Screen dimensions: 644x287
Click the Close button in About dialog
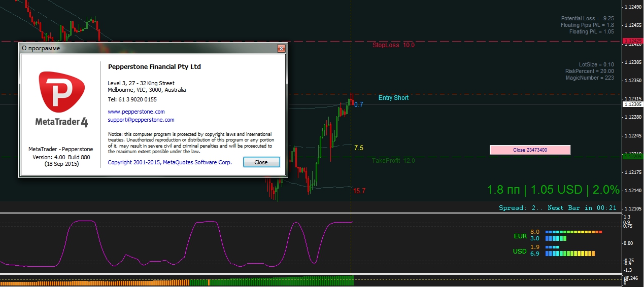point(261,162)
